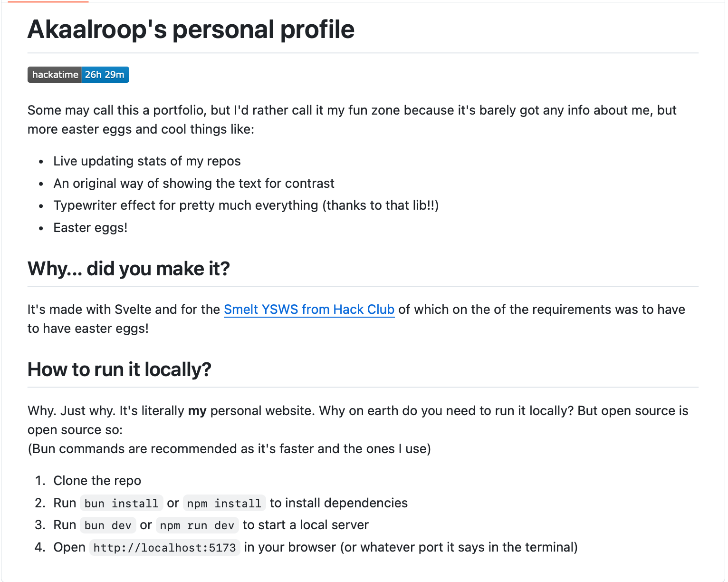
Task: Click the bold word "my" in the paragraph
Action: pyautogui.click(x=197, y=411)
